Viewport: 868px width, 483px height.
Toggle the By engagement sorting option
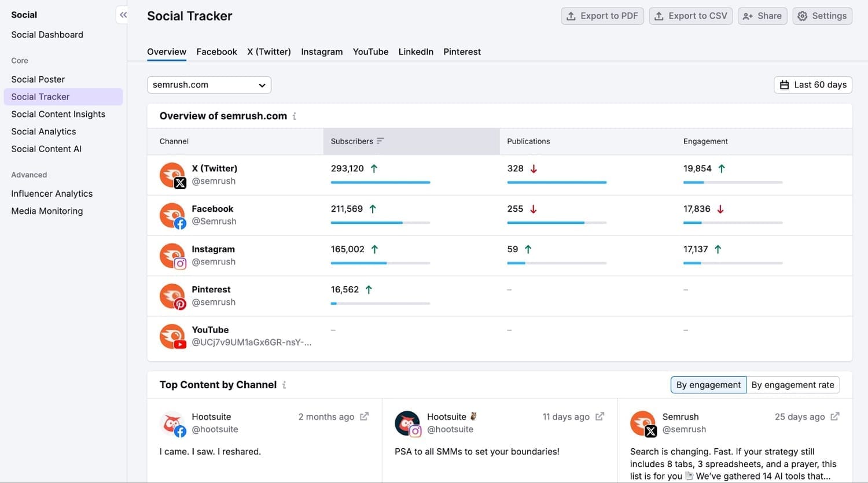pos(708,384)
